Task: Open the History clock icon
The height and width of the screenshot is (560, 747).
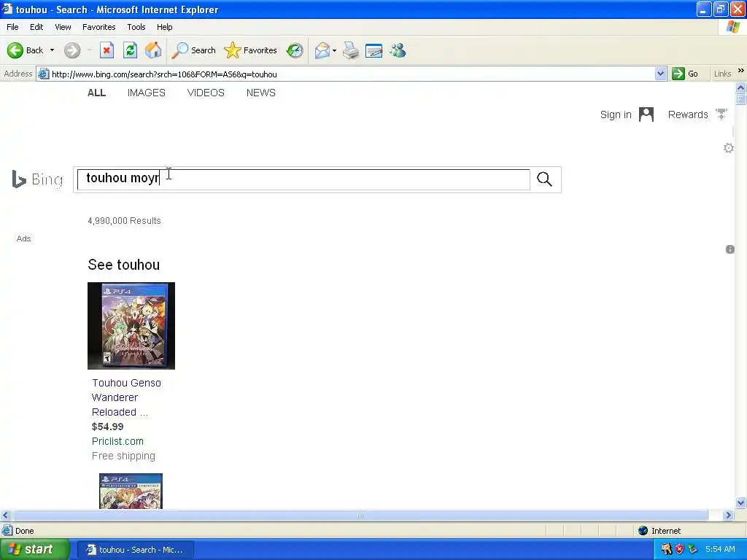Action: pos(295,50)
